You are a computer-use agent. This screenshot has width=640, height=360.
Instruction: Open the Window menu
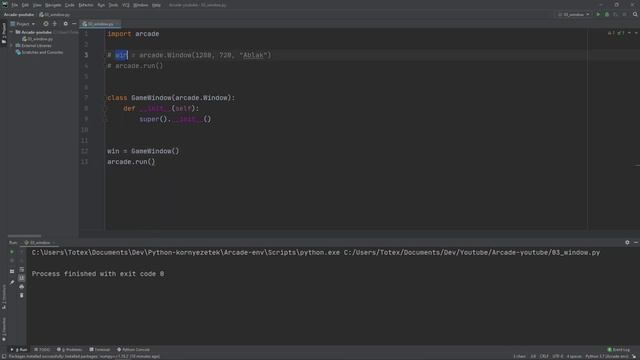[x=140, y=5]
